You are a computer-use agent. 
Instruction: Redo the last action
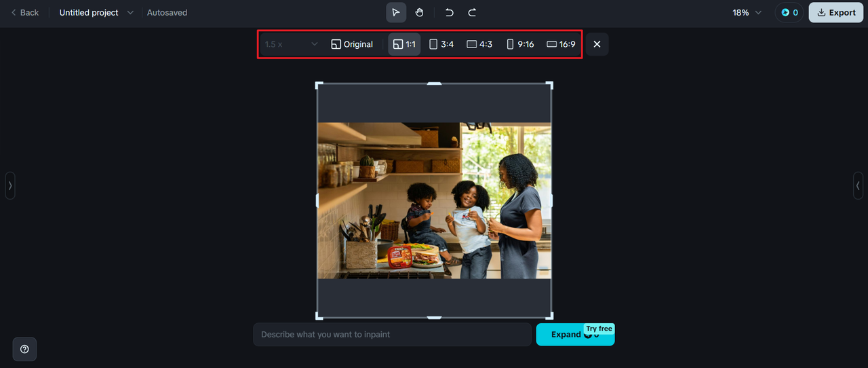[472, 12]
